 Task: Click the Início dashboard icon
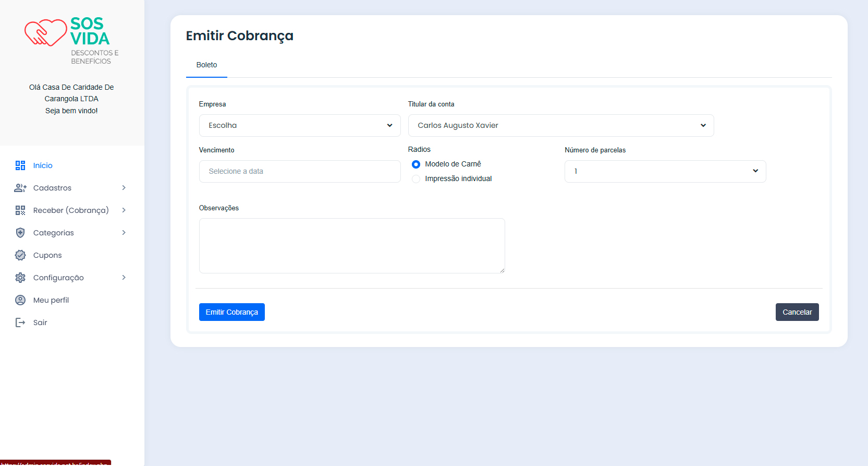click(20, 165)
